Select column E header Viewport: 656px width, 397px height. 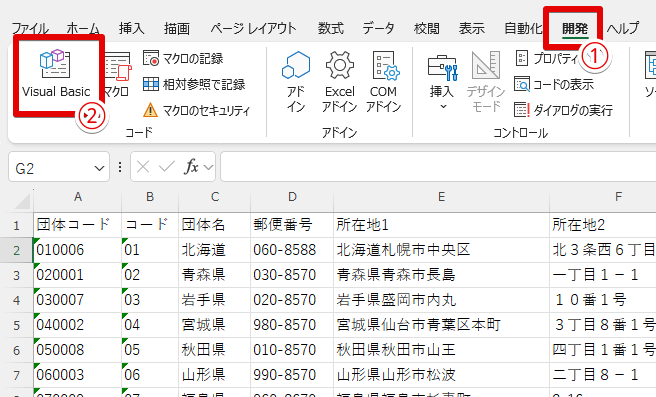pos(441,197)
